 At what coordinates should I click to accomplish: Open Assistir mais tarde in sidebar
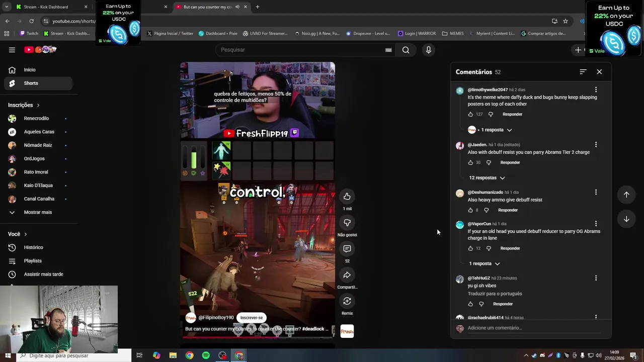38,275
